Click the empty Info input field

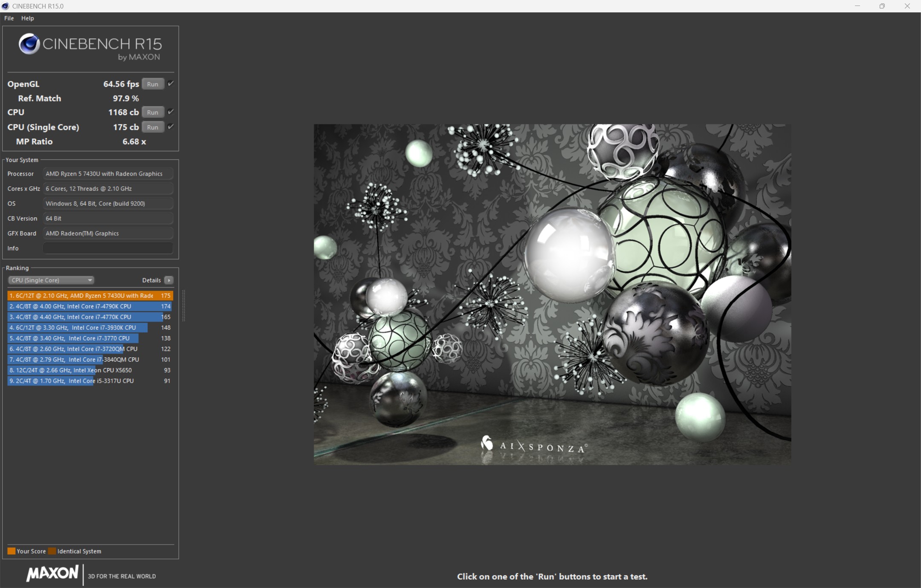click(x=108, y=248)
